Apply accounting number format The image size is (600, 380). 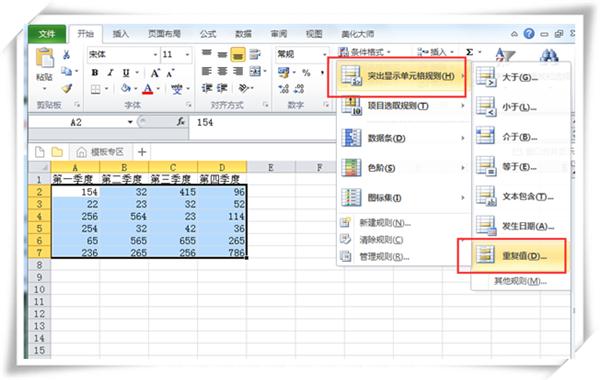[x=284, y=72]
